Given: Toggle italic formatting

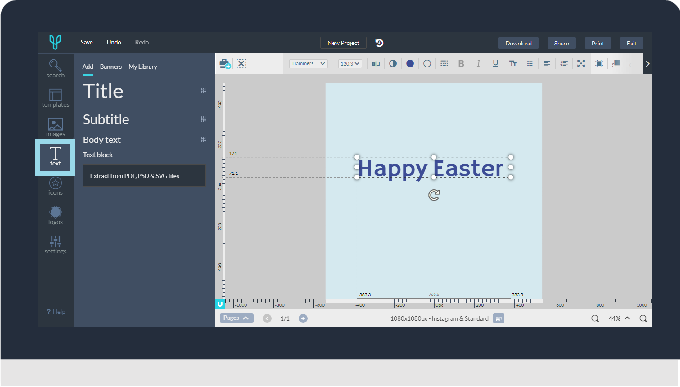Looking at the screenshot, I should point(478,64).
